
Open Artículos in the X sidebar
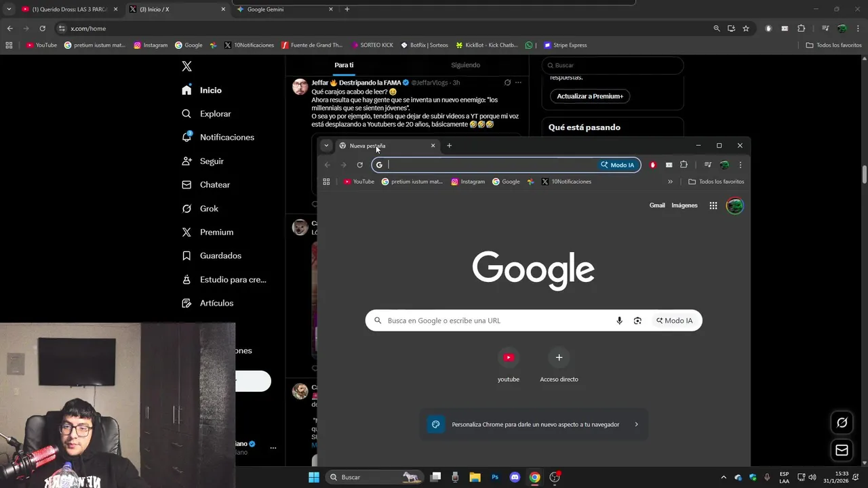click(208, 303)
